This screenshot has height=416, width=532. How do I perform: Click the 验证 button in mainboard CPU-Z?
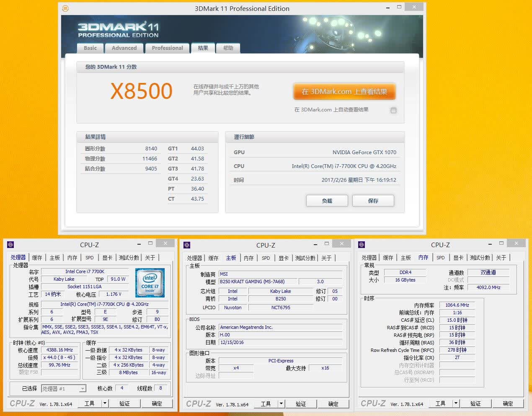tap(301, 404)
